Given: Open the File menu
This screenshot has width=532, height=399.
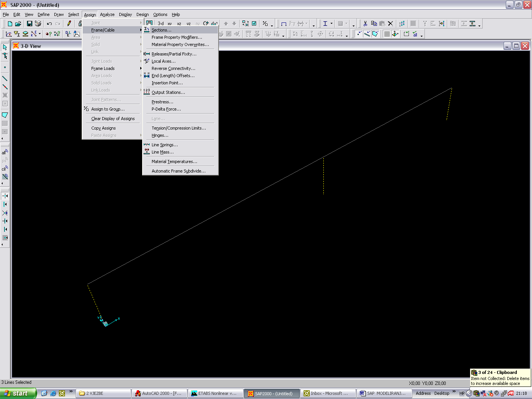Looking at the screenshot, I should pos(6,14).
